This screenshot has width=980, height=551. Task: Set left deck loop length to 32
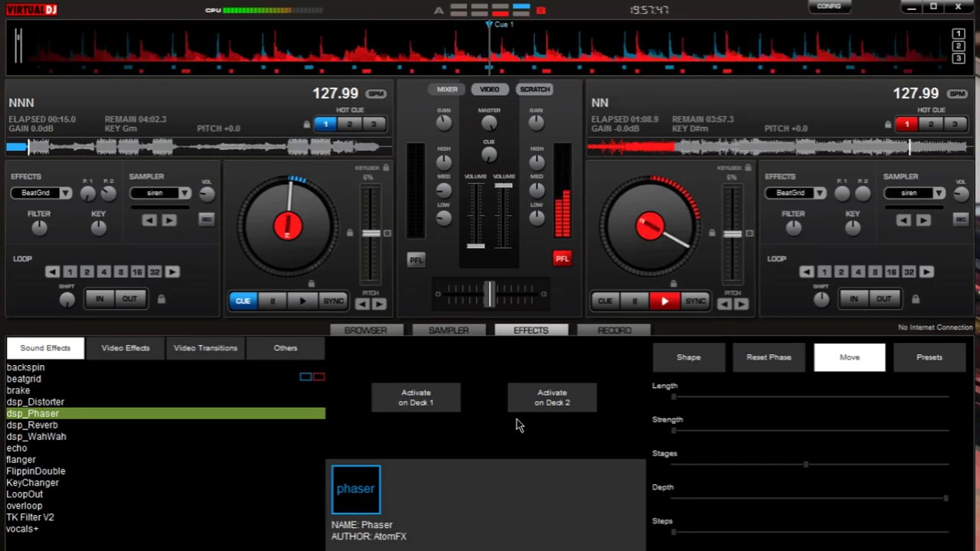coord(155,272)
